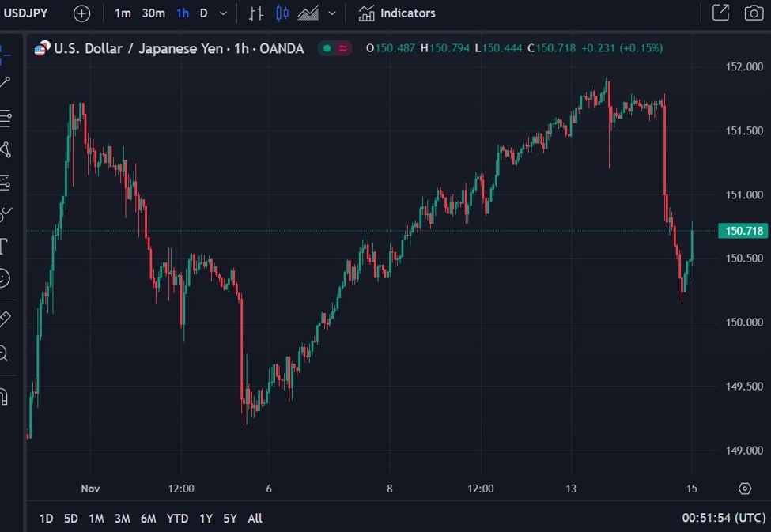The width and height of the screenshot is (771, 532).
Task: Select the 5D range tab
Action: coord(70,518)
